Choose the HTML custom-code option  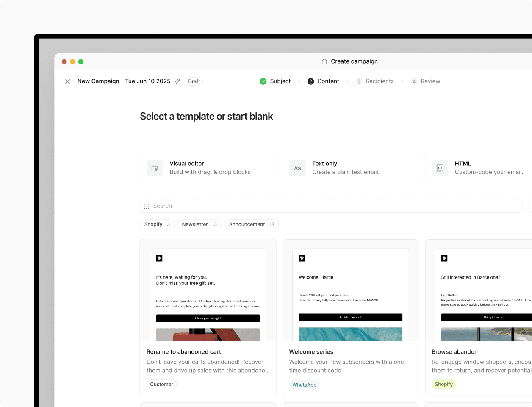[x=479, y=168]
